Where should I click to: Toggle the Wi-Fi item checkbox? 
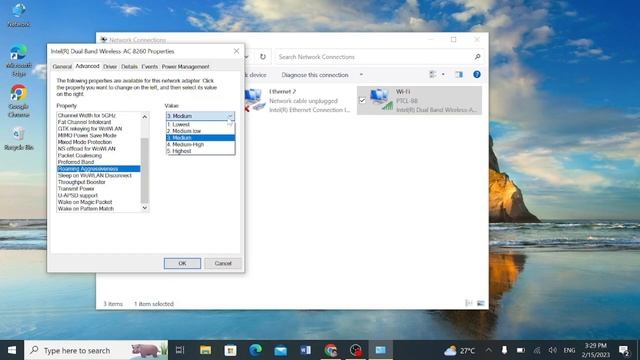[362, 100]
